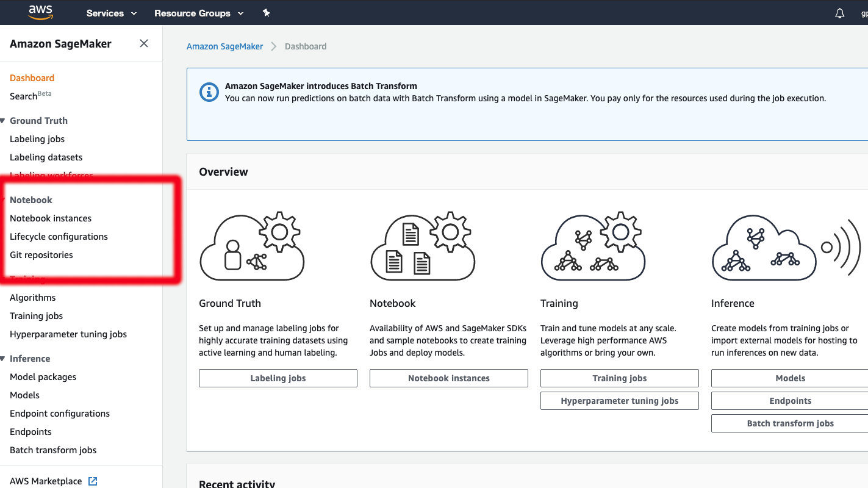Open notifications bell icon
Image resolution: width=868 pixels, height=488 pixels.
[x=840, y=13]
